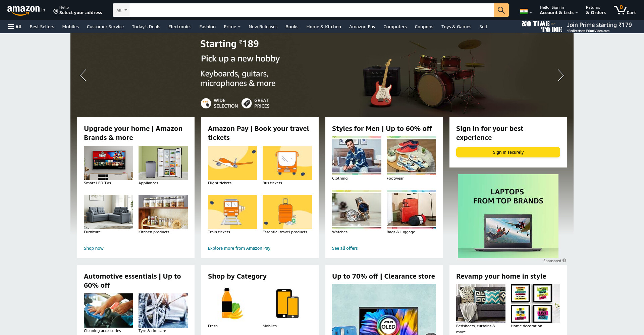
Task: Open Mobiles in the navigation bar
Action: click(x=70, y=27)
